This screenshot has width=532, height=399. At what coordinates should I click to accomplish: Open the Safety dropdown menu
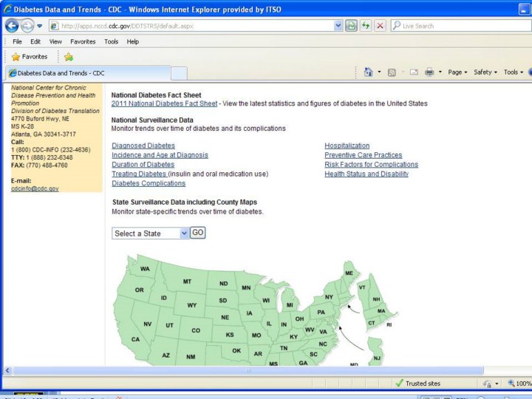485,72
